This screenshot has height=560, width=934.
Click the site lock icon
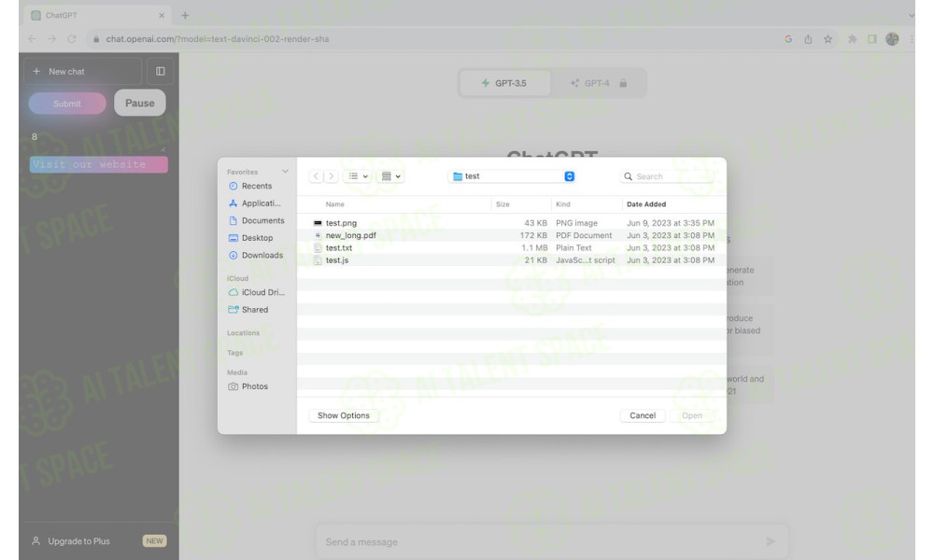point(96,39)
